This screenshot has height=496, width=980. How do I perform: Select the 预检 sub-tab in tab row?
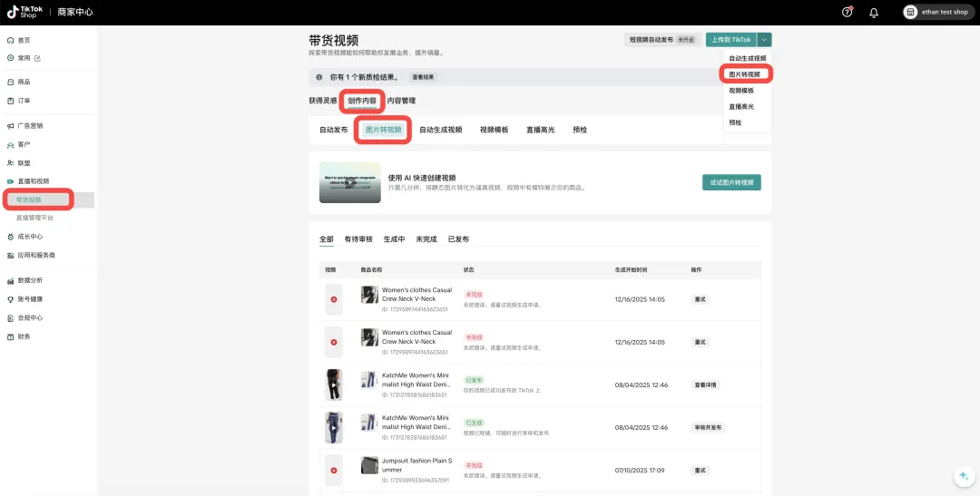[580, 130]
